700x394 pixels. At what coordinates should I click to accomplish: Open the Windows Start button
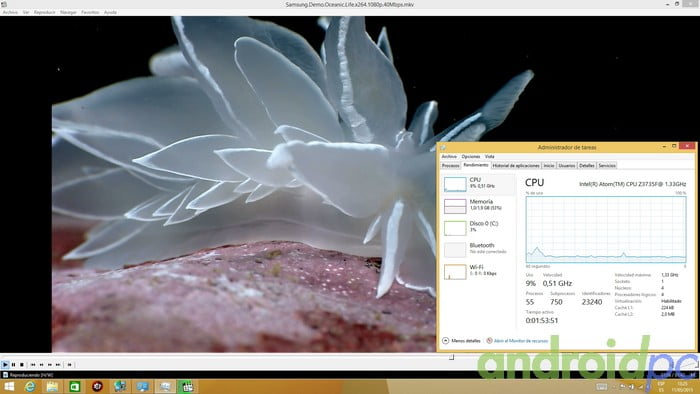pos(9,386)
